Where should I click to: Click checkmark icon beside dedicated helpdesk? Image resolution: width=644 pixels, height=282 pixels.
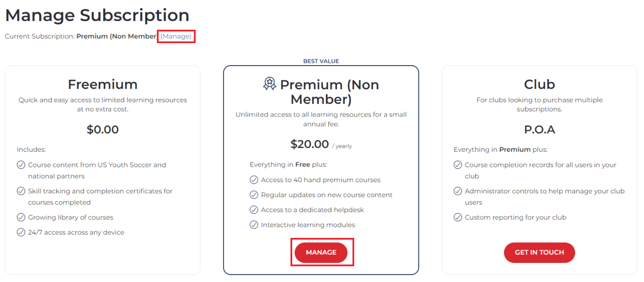(x=254, y=210)
